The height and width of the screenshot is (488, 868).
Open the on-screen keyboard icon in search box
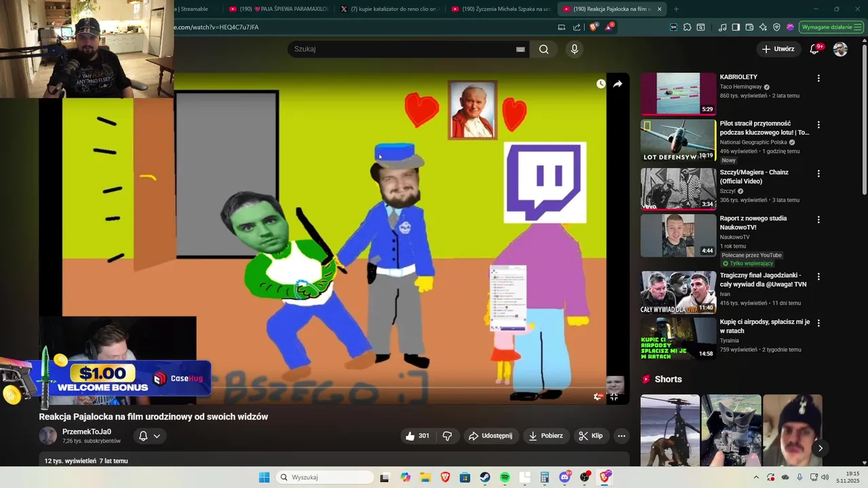520,49
